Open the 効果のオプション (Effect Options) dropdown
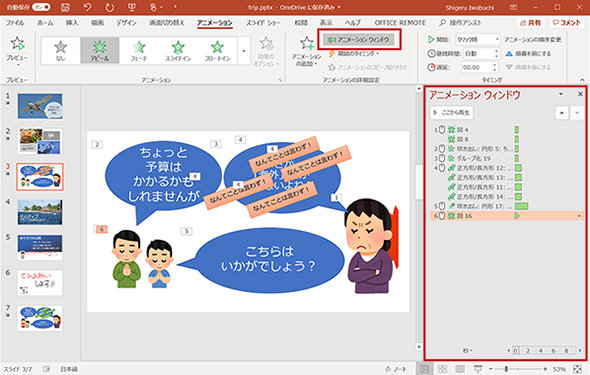Screen dimensions: 590x375 tap(266, 52)
